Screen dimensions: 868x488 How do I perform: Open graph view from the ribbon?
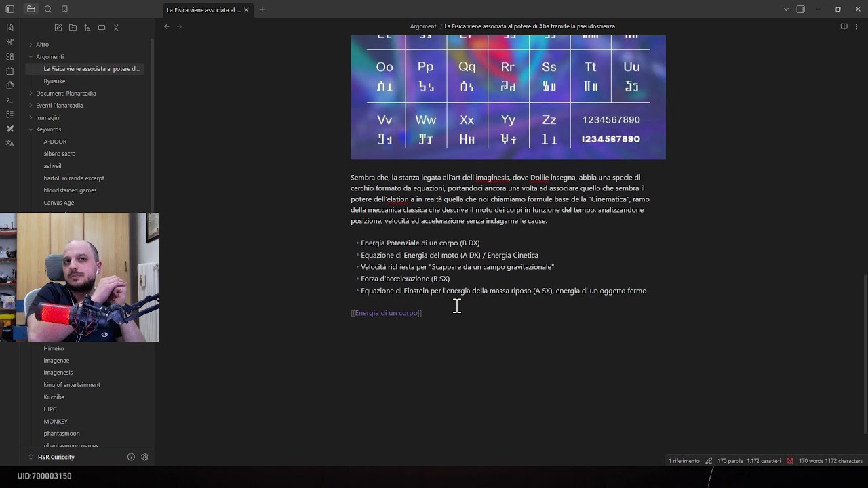pos(9,42)
